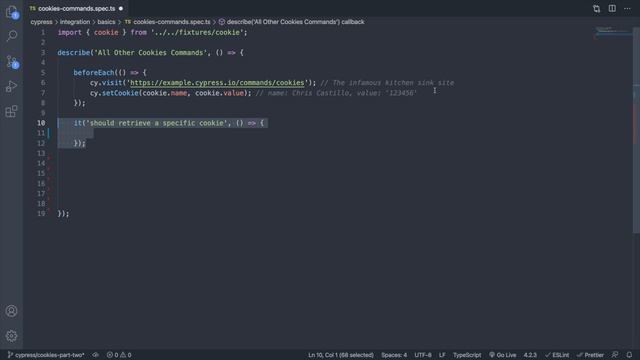Open the Run and Debug view
Screen dimensions: 640x360
(x=11, y=87)
